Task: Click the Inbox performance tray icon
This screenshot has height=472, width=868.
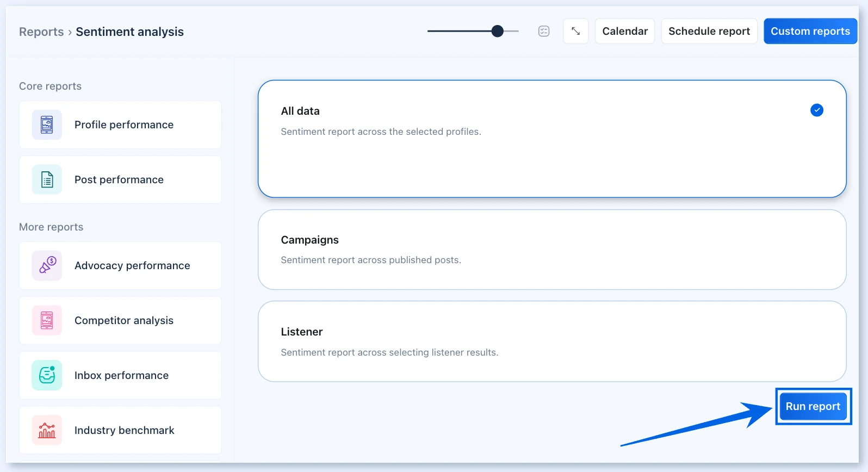Action: point(47,375)
